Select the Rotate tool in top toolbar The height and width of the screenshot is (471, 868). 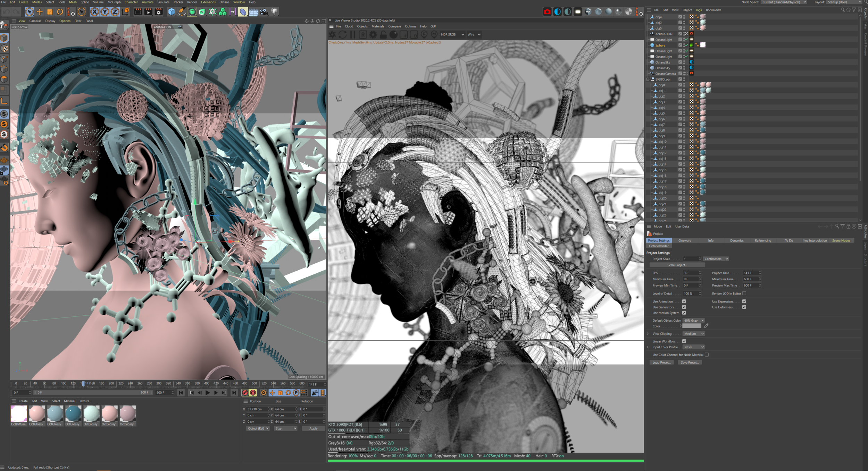click(60, 12)
